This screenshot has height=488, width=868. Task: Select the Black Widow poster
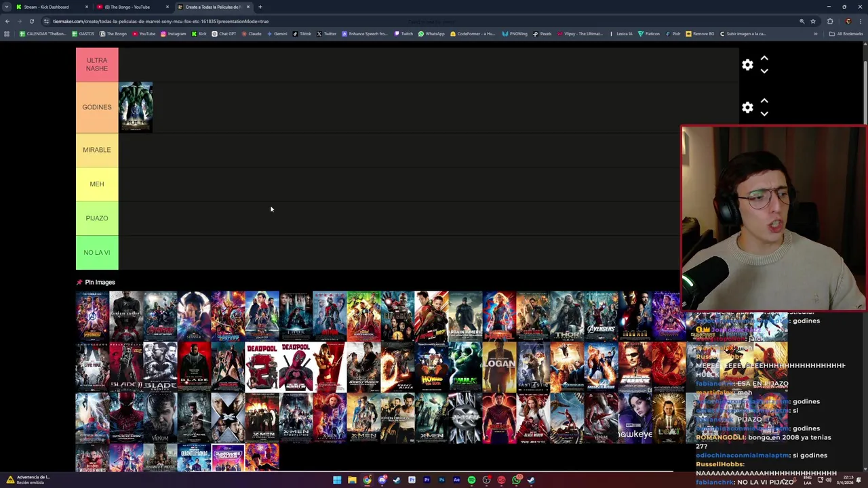coord(533,418)
